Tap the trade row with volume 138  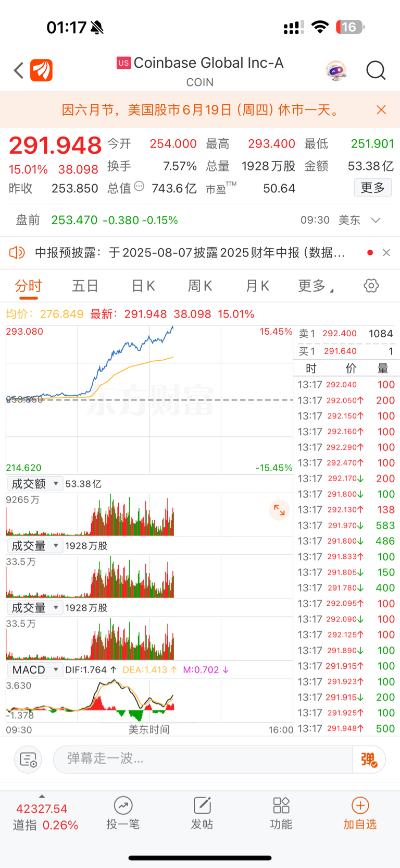346,510
